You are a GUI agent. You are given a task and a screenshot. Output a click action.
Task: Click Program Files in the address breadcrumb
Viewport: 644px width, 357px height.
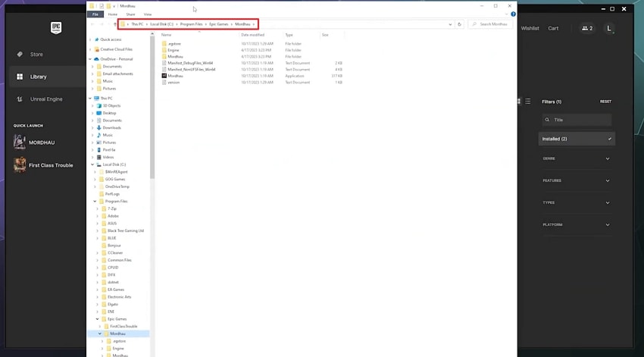click(x=191, y=24)
